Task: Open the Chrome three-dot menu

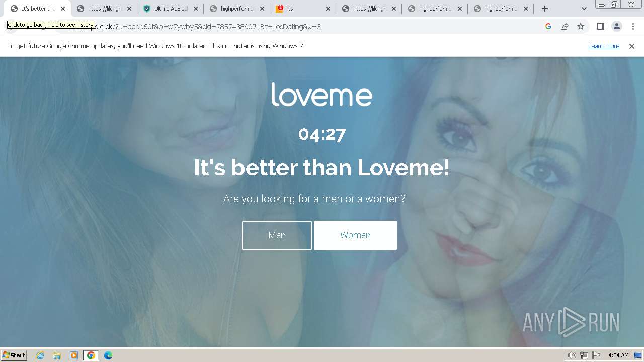Action: pos(633,26)
